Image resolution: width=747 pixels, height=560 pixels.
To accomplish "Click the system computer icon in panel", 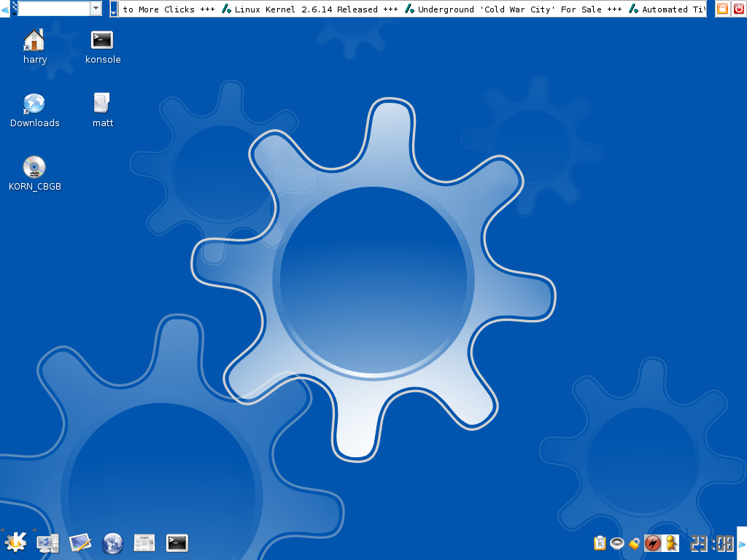I will (47, 543).
